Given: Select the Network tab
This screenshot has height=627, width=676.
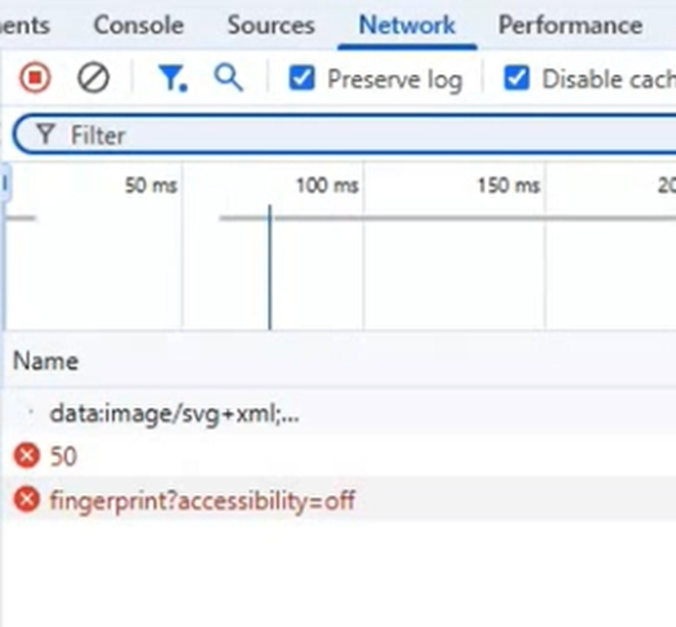Looking at the screenshot, I should tap(407, 25).
